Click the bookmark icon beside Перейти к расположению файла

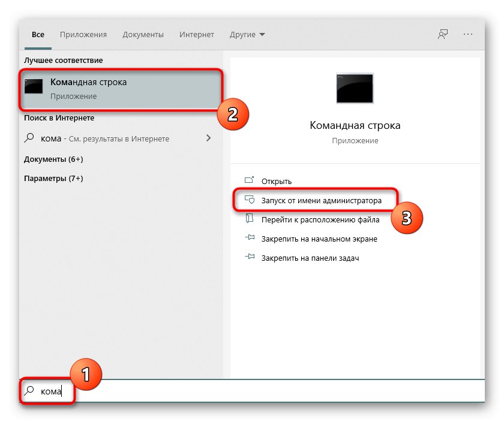pos(250,219)
